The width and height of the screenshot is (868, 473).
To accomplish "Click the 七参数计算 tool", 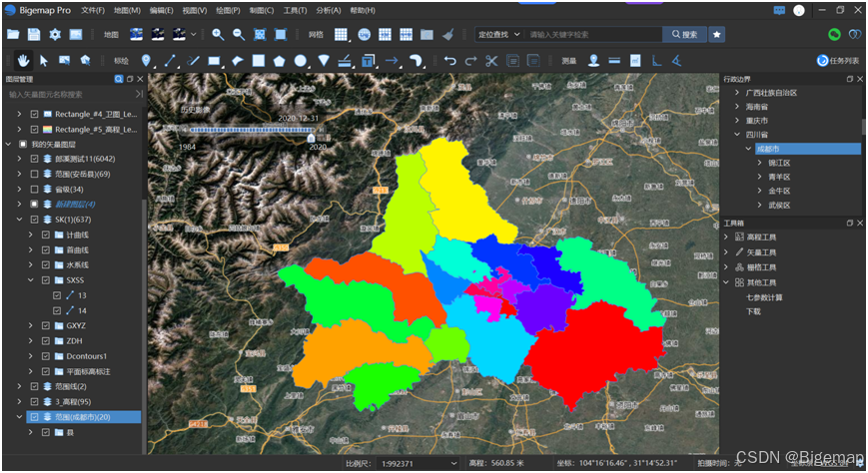I will point(764,297).
